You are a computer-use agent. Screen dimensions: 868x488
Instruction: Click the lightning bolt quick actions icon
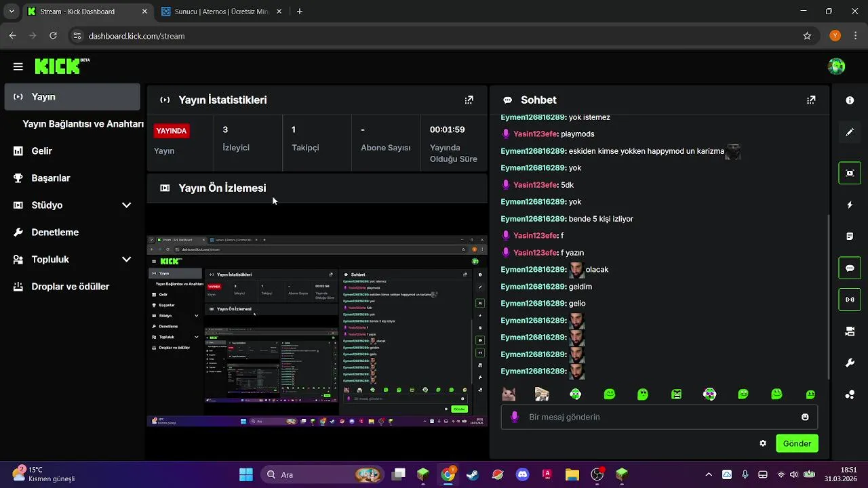tap(850, 205)
